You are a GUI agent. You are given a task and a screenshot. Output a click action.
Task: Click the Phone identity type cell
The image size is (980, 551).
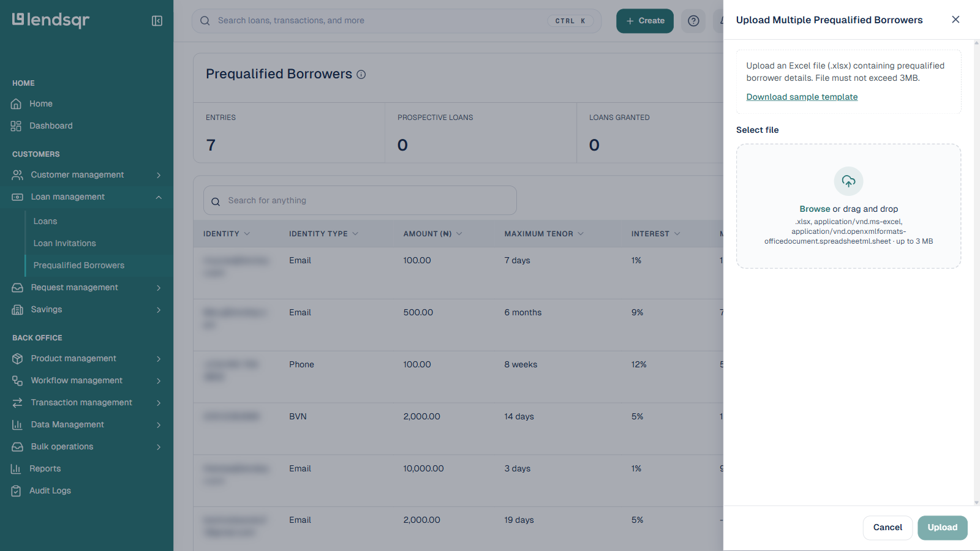pyautogui.click(x=301, y=364)
